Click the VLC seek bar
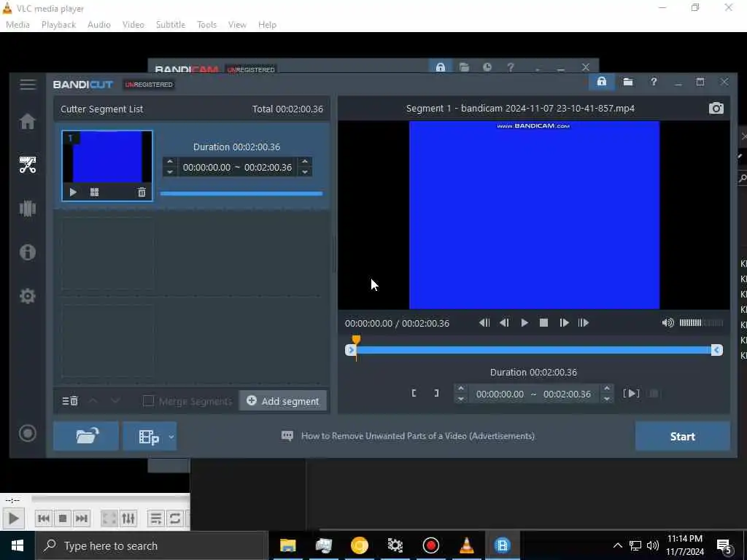747x560 pixels. coord(111,499)
